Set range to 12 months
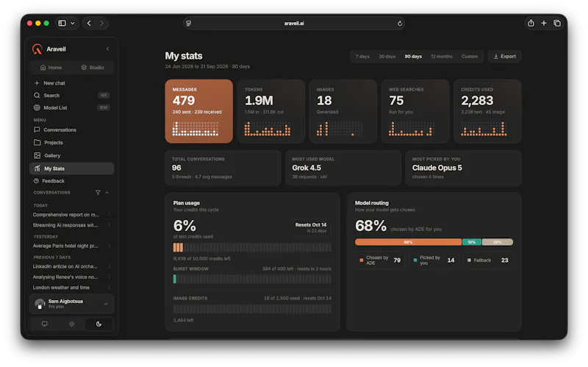This screenshot has height=367, width=588. [x=442, y=57]
